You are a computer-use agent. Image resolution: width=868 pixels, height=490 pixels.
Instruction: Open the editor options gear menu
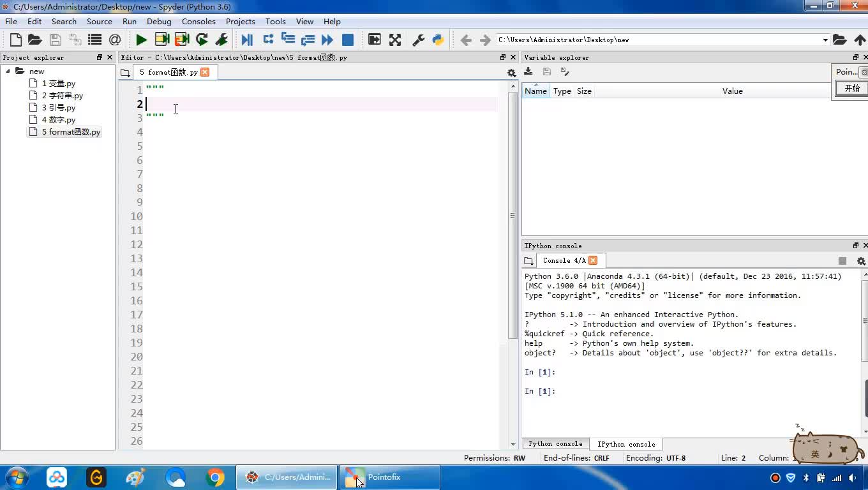tap(511, 73)
